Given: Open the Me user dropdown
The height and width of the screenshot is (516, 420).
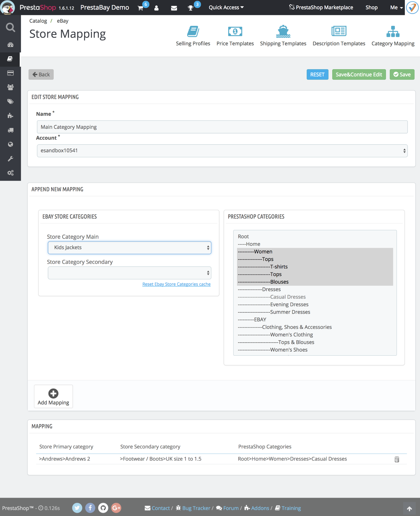Looking at the screenshot, I should (396, 7).
